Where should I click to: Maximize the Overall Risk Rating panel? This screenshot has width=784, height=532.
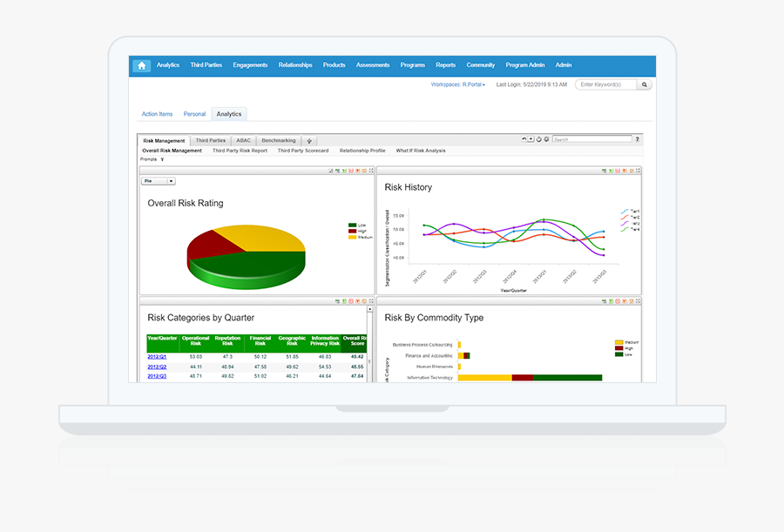(371, 171)
